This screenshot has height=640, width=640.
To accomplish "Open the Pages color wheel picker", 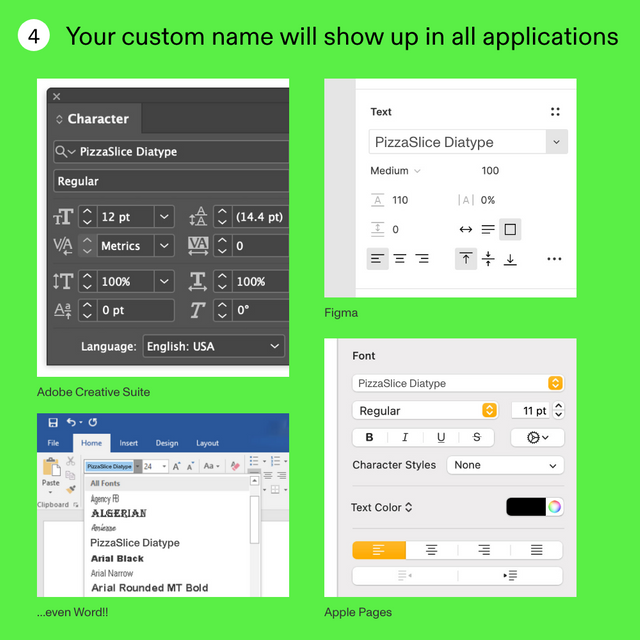I will click(x=554, y=507).
